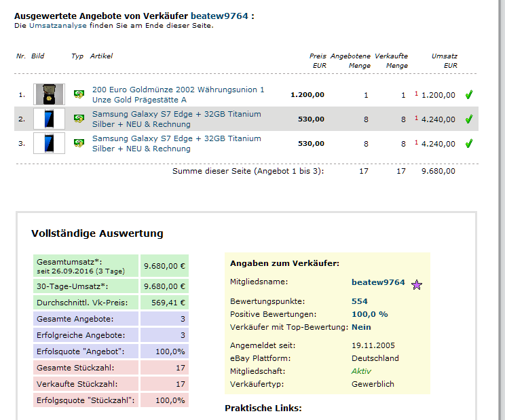Click the eBay Plattform value Deutschland
Screen dimensions: 505x420
[x=375, y=358]
